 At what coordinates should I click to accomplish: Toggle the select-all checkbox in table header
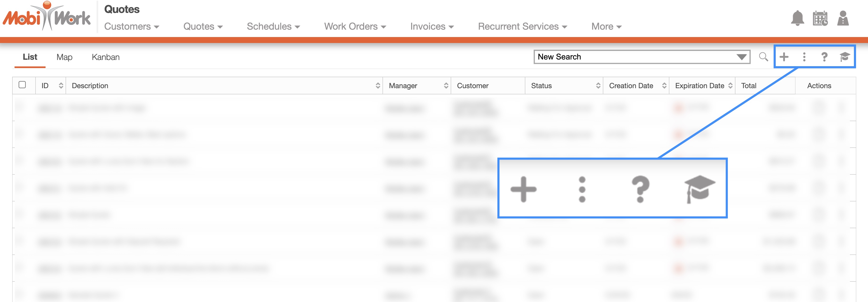pyautogui.click(x=22, y=85)
